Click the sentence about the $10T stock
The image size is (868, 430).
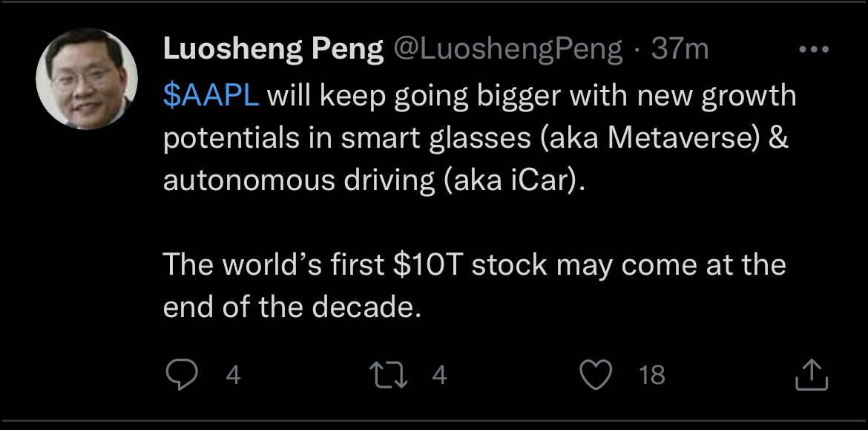[473, 265]
